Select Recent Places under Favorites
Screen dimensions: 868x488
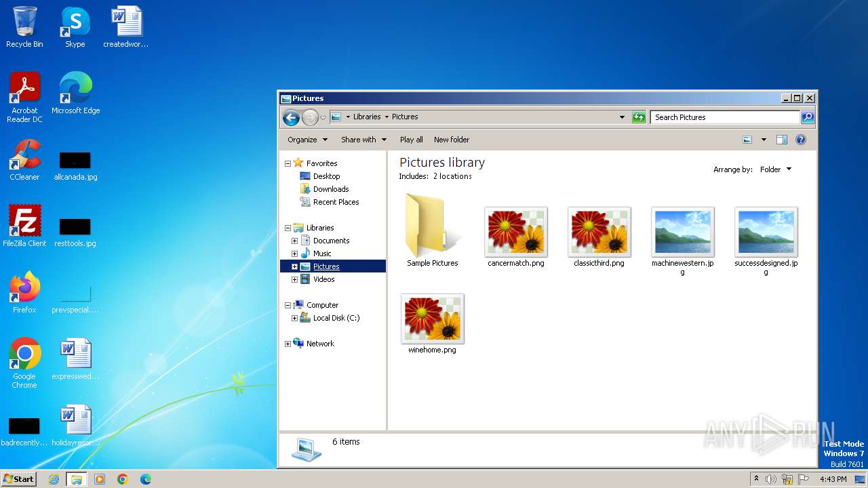pos(336,202)
